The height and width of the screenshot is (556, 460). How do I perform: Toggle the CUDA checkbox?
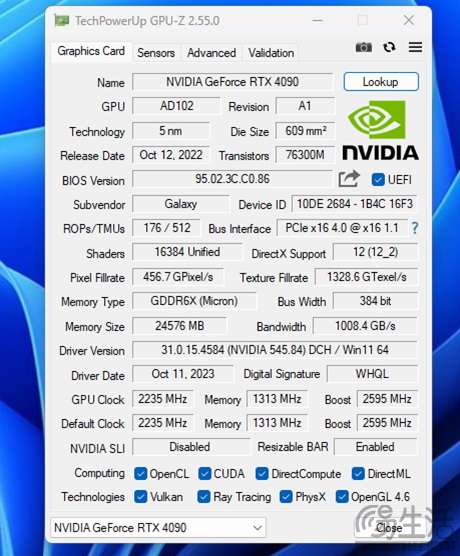coord(205,474)
